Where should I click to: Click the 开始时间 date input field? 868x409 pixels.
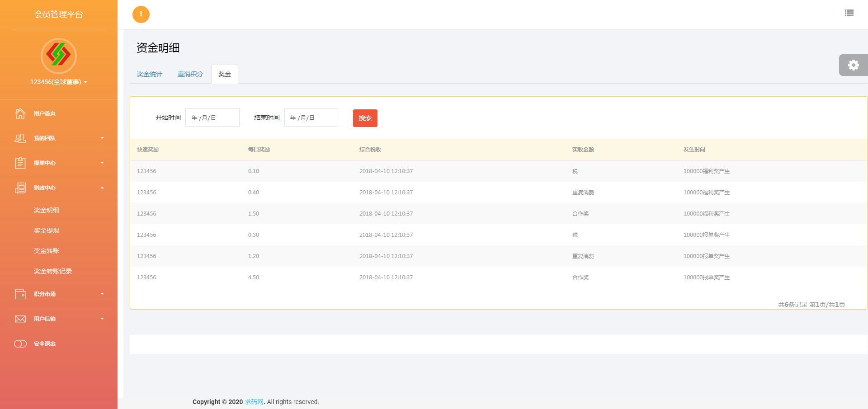tap(212, 118)
